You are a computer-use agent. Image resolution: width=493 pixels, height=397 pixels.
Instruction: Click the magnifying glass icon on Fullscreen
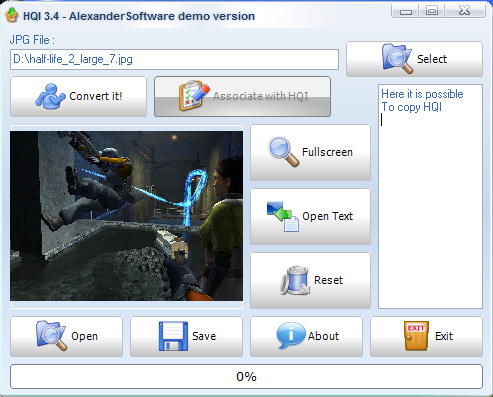[x=284, y=152]
